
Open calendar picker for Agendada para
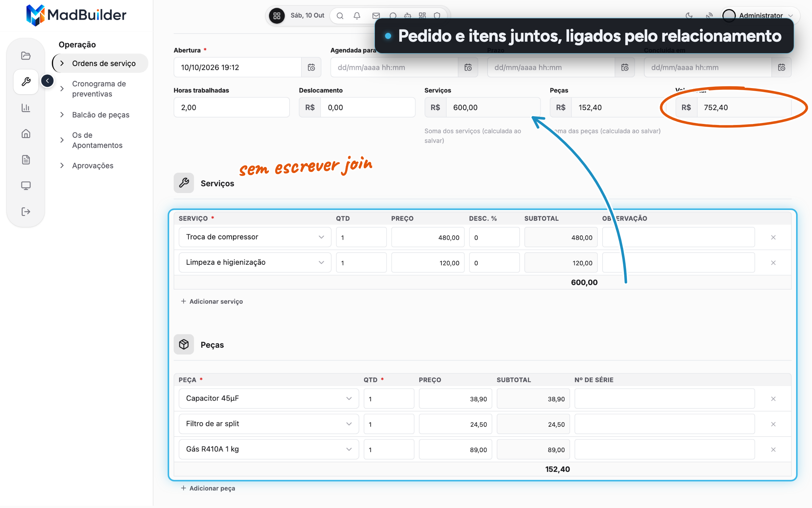click(x=468, y=67)
